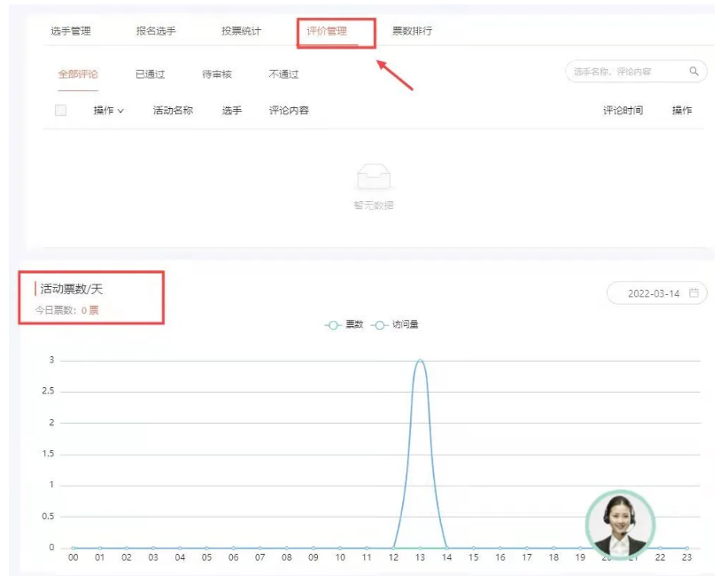Select the 评价管理 tab
The image size is (728, 576).
coord(327,31)
